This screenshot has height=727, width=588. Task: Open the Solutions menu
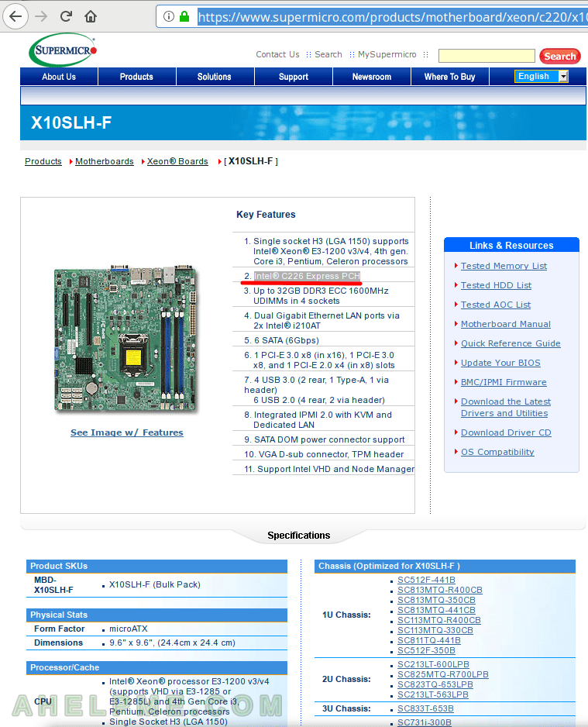click(x=215, y=77)
